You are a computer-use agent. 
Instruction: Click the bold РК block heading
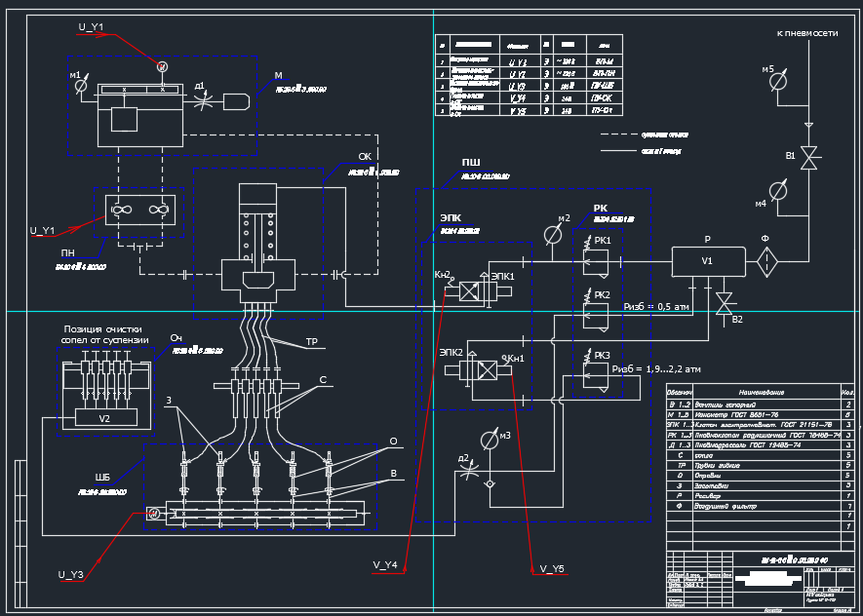(x=601, y=208)
